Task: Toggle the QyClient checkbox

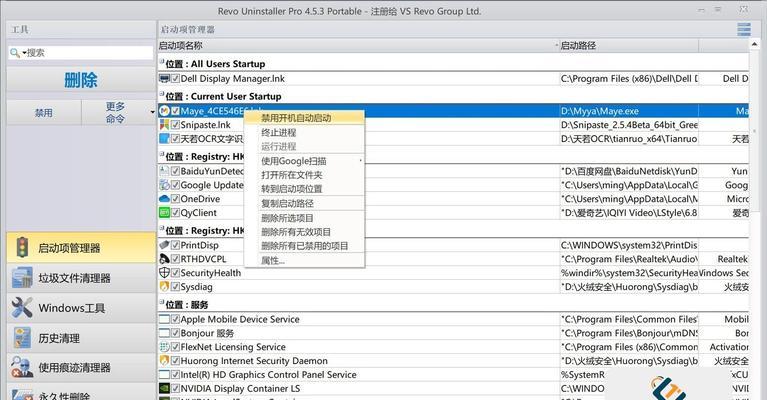Action: (175, 213)
